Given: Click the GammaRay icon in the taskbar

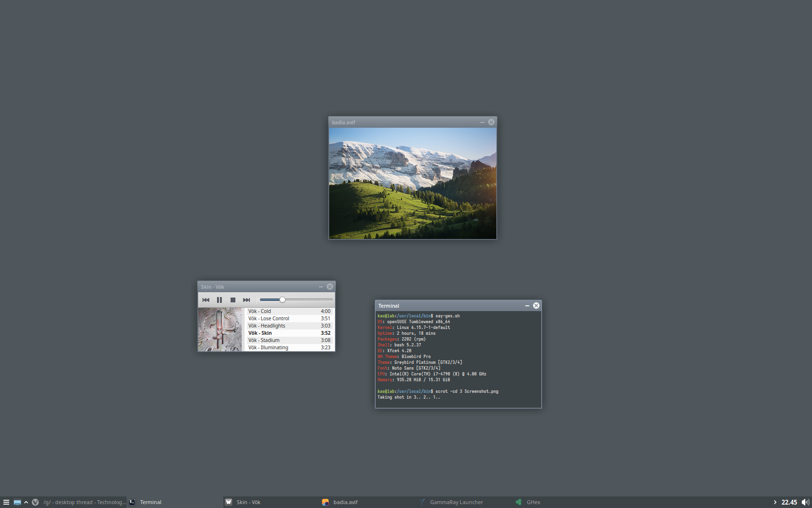Looking at the screenshot, I should point(422,502).
